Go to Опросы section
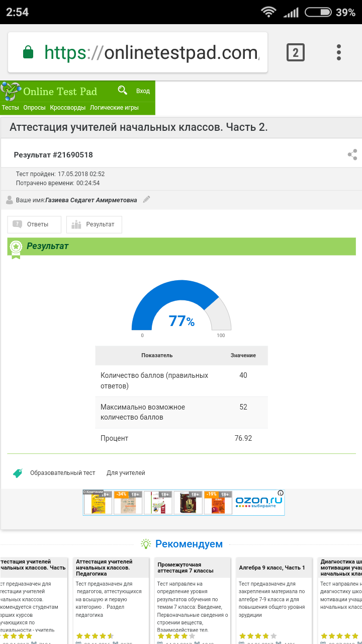Viewport: 362px width, 644px height. [x=35, y=108]
